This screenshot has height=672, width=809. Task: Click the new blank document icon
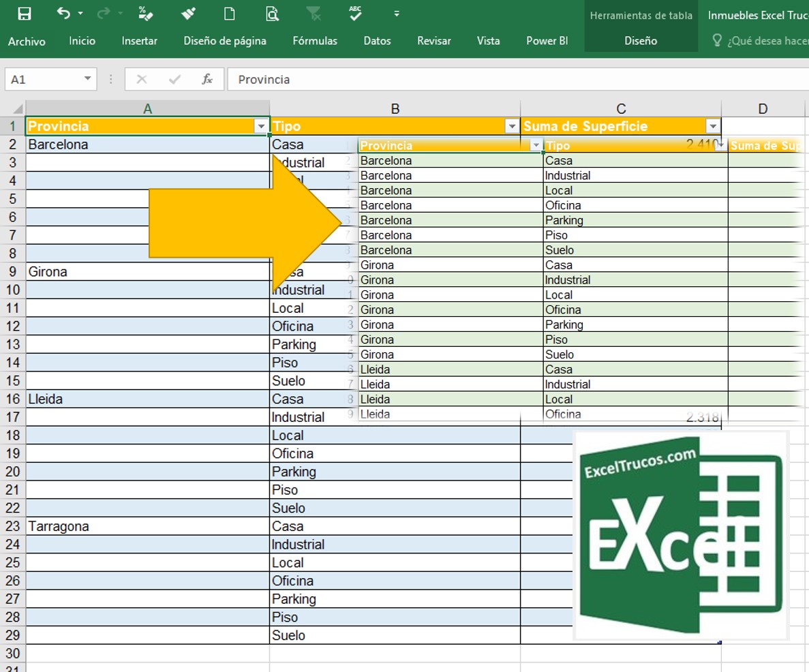[x=230, y=14]
